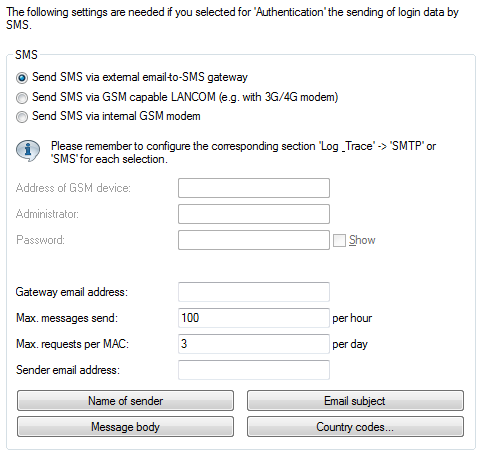Viewport: 481px width, 455px height.
Task: Open the Country codes table
Action: click(355, 427)
